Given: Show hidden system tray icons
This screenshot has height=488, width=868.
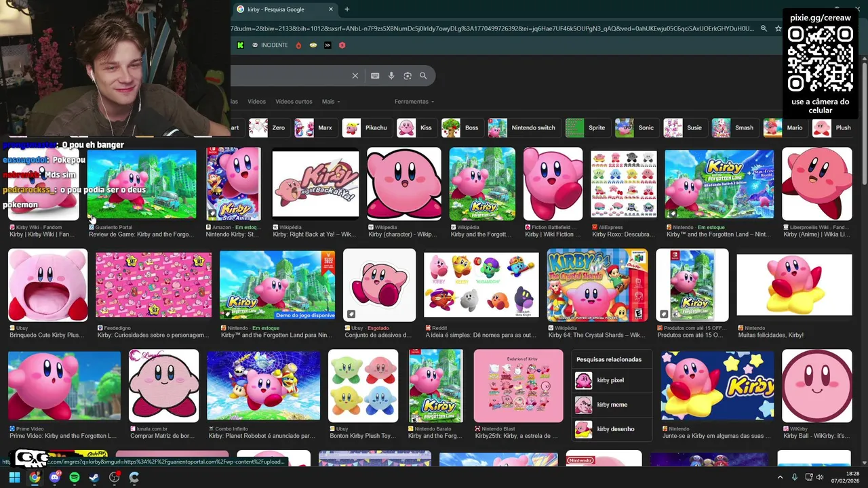Looking at the screenshot, I should 780,477.
